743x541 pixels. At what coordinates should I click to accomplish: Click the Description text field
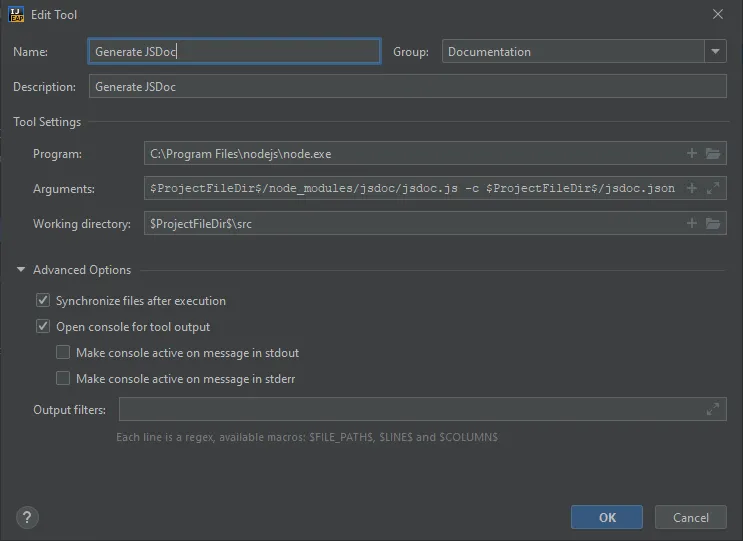[407, 87]
